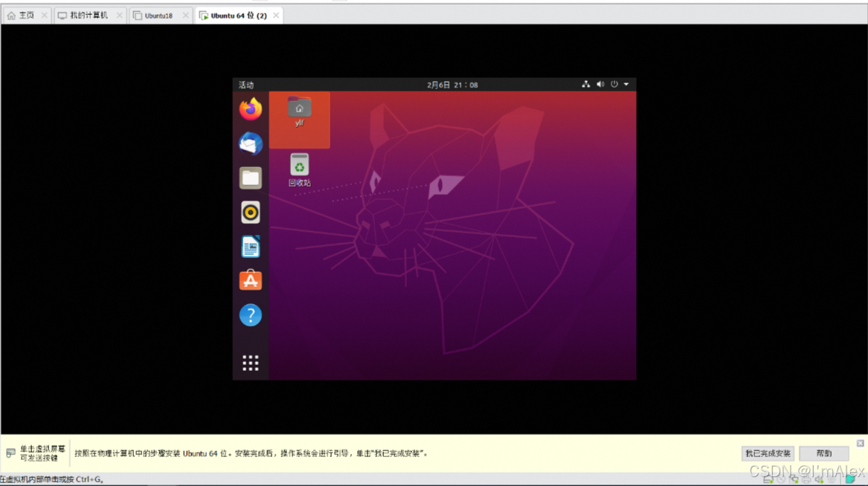
Task: Click the 我已完成安装 button
Action: point(768,453)
